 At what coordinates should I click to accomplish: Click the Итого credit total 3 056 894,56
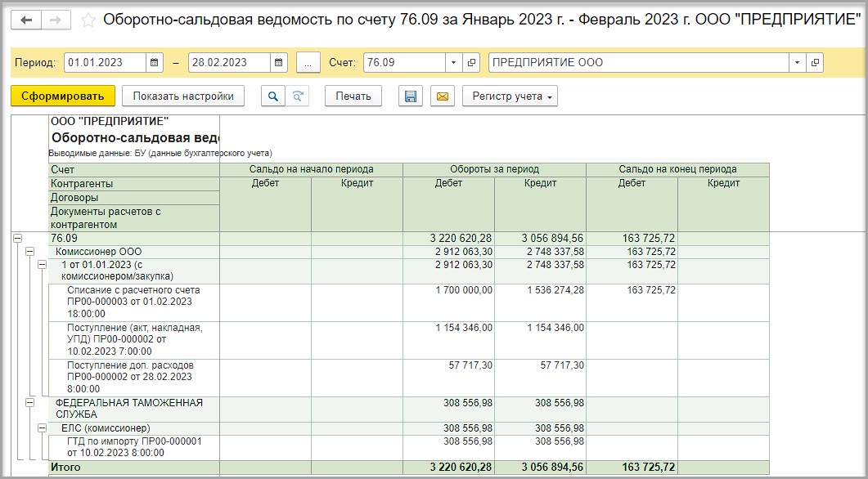click(540, 468)
